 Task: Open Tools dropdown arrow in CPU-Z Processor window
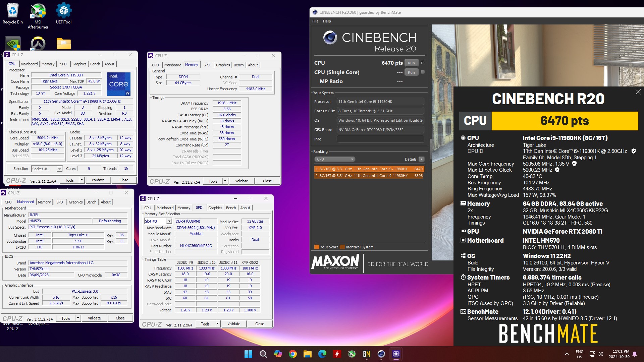[x=81, y=180]
